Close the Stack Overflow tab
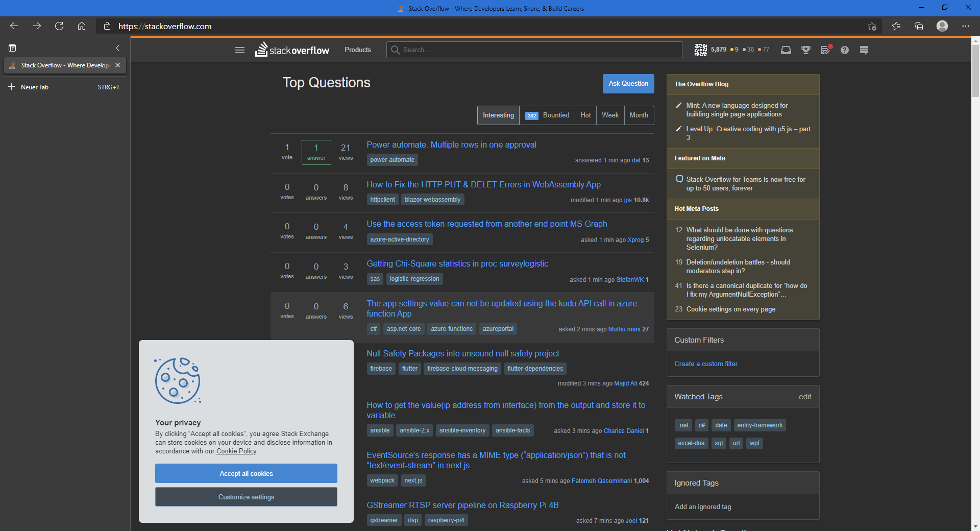Screen dimensions: 980x531 coord(117,65)
